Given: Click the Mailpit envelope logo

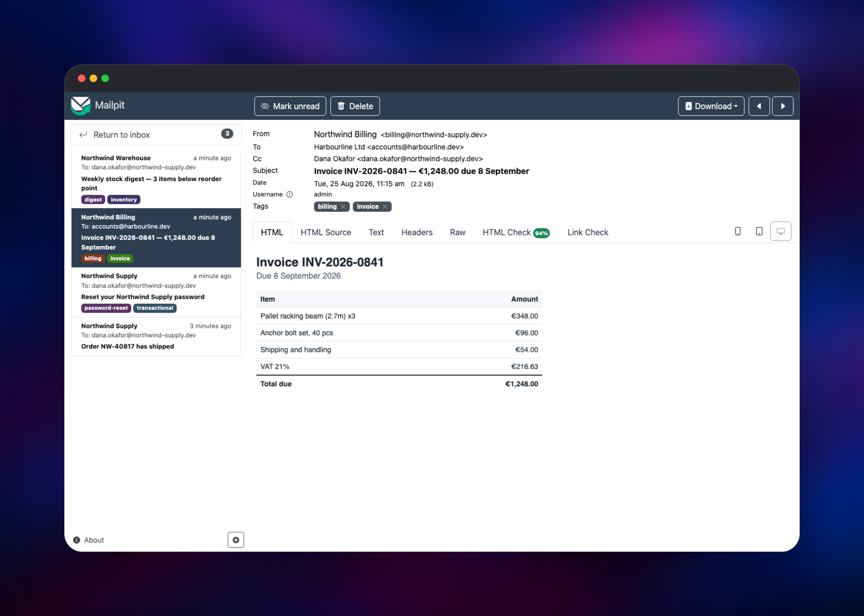Looking at the screenshot, I should tap(80, 106).
